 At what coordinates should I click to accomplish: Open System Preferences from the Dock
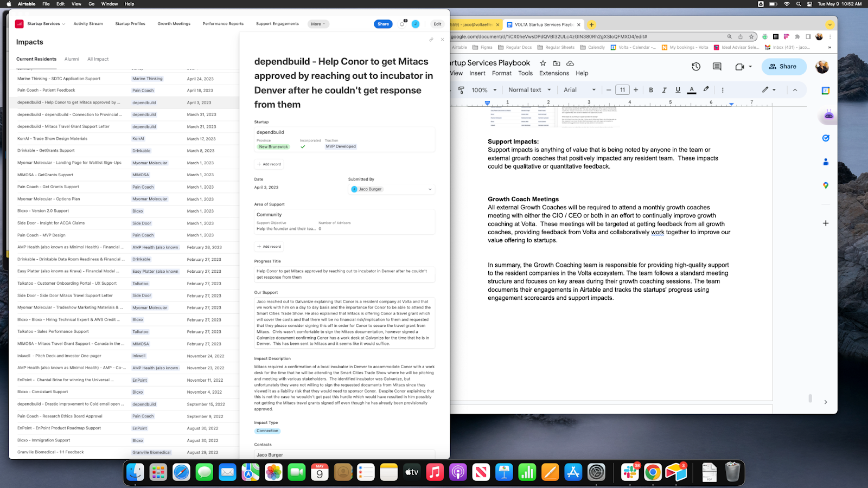596,472
